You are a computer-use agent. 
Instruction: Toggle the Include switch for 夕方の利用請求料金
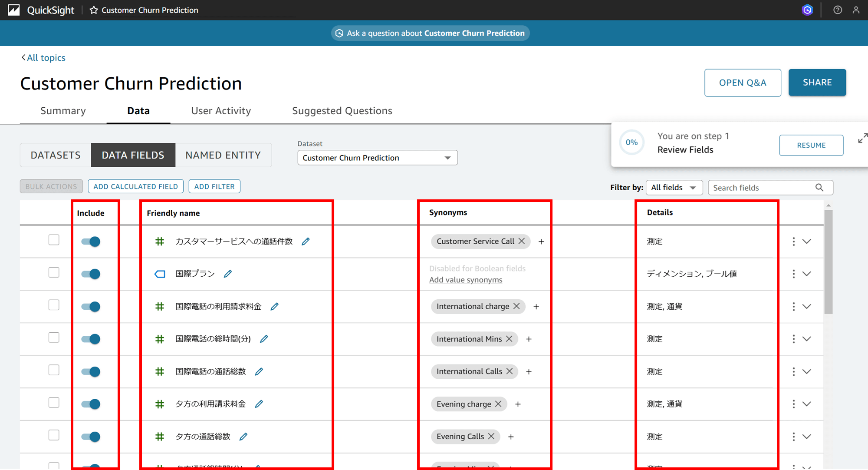pyautogui.click(x=91, y=404)
